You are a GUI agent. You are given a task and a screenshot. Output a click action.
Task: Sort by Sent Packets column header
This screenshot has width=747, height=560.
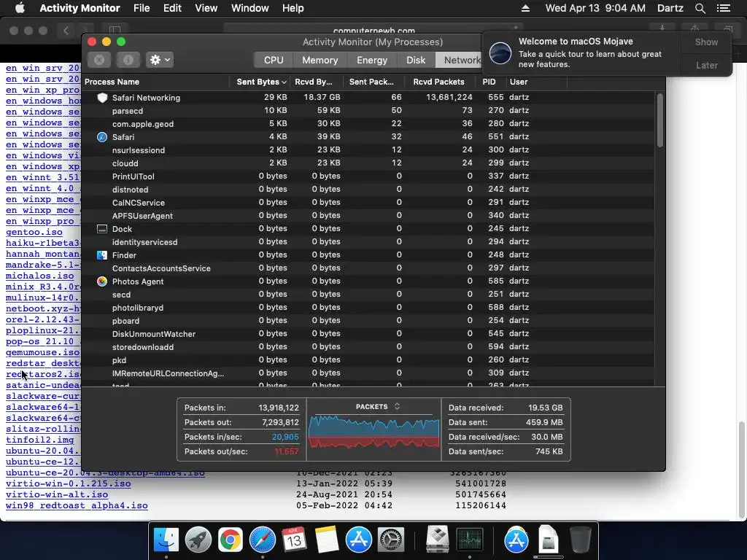tap(374, 82)
